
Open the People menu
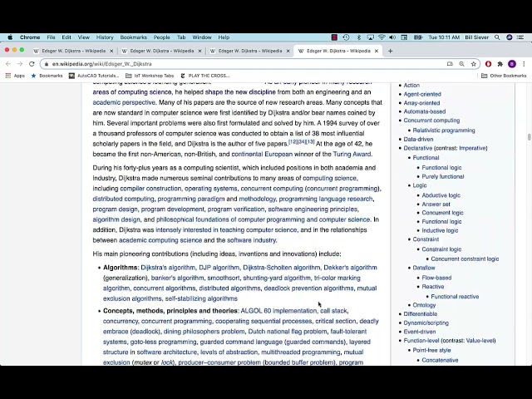coord(161,37)
